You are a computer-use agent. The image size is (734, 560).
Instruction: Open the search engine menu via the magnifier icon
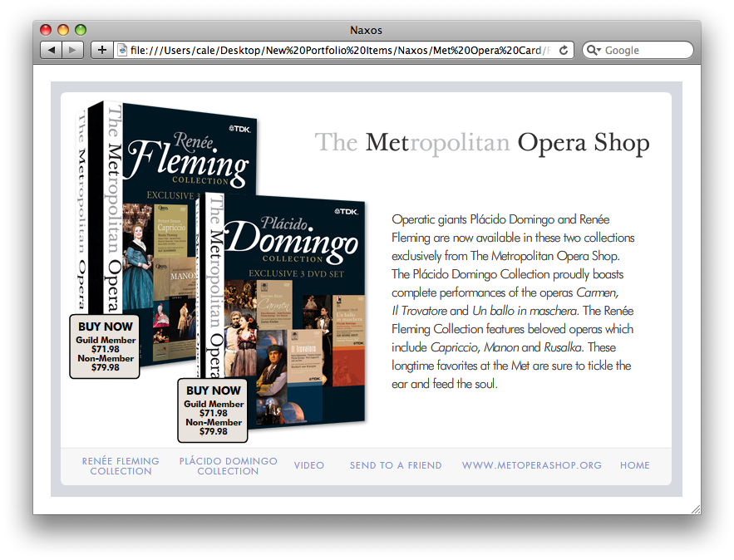click(x=594, y=50)
